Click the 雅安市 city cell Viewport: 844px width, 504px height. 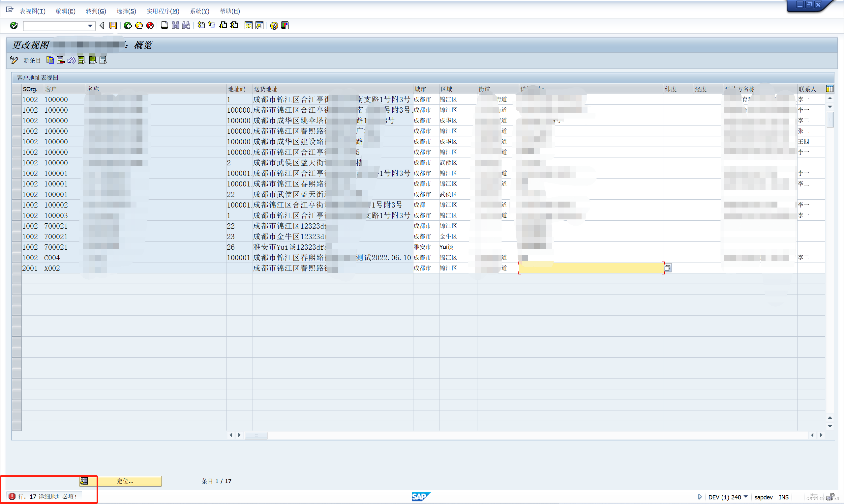coord(426,247)
